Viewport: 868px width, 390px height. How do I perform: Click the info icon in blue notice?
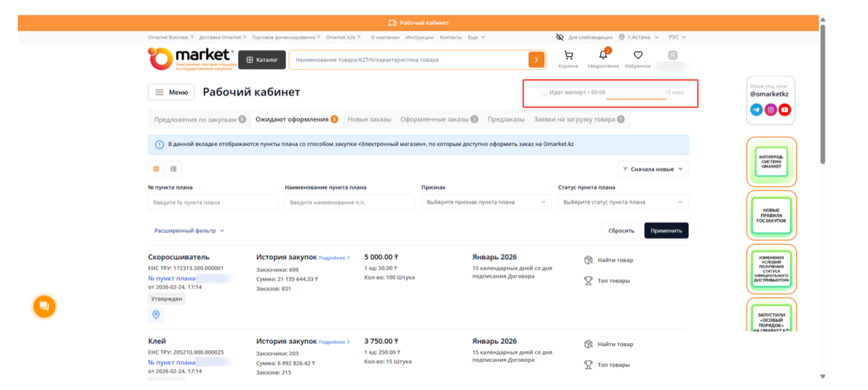click(x=159, y=145)
